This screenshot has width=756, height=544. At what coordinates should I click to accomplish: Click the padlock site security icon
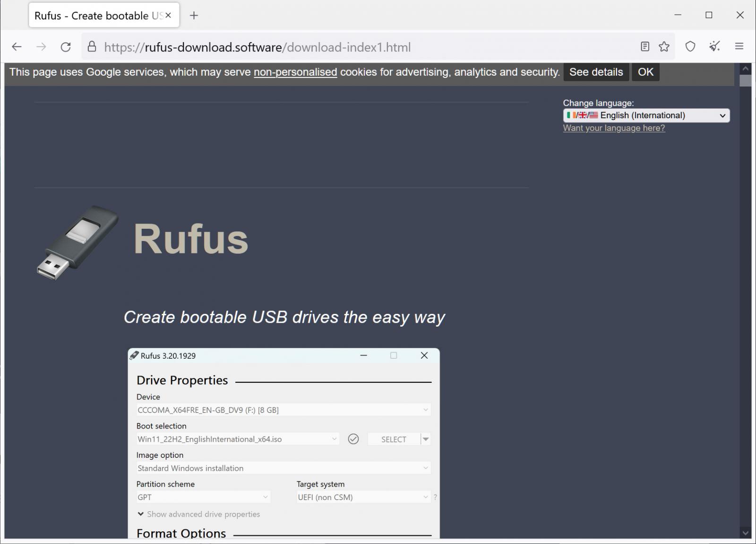[x=92, y=47]
